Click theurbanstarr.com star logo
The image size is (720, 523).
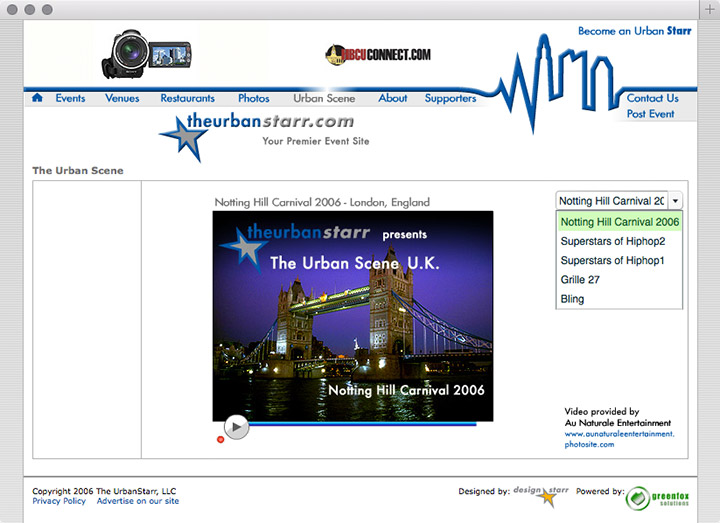[256, 136]
